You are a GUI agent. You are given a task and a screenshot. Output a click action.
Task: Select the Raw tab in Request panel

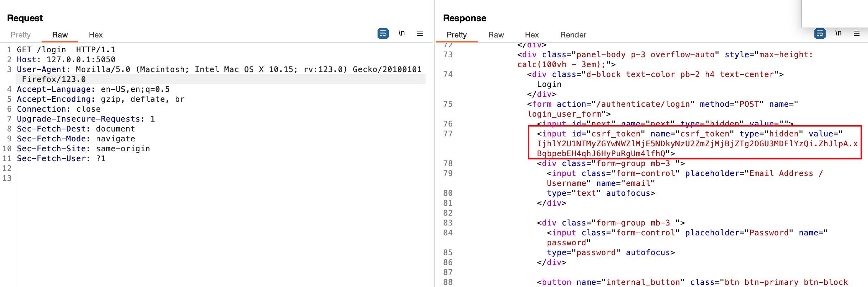coord(60,35)
